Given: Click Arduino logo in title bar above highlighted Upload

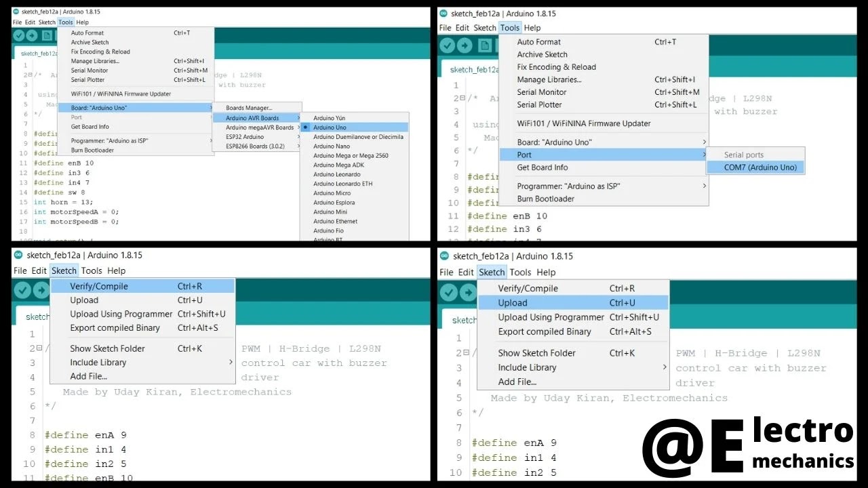Looking at the screenshot, I should pos(444,256).
